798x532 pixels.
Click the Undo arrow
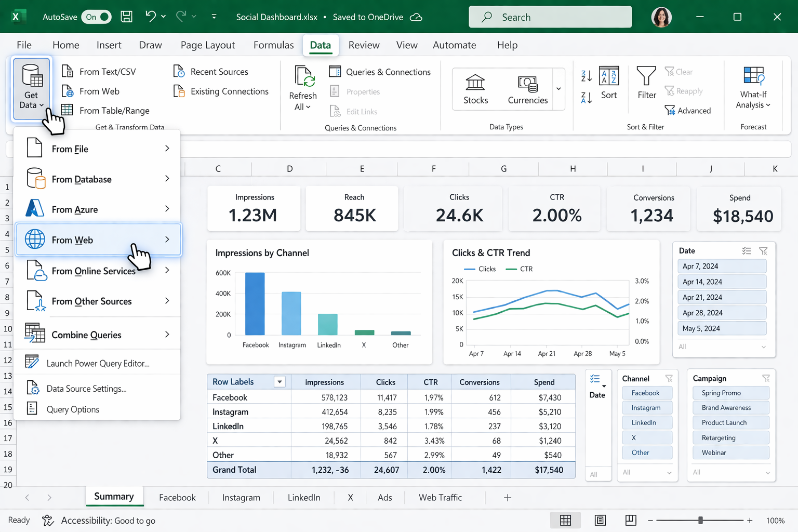pyautogui.click(x=150, y=17)
